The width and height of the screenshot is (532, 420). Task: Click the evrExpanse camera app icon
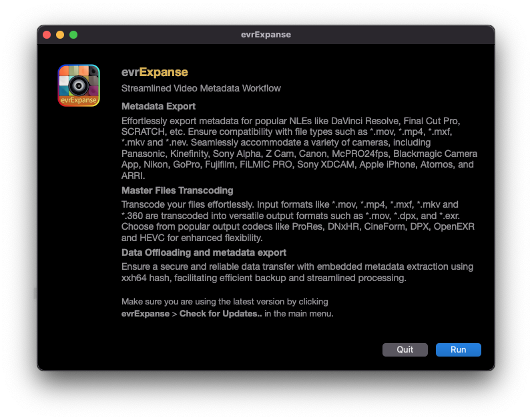79,85
